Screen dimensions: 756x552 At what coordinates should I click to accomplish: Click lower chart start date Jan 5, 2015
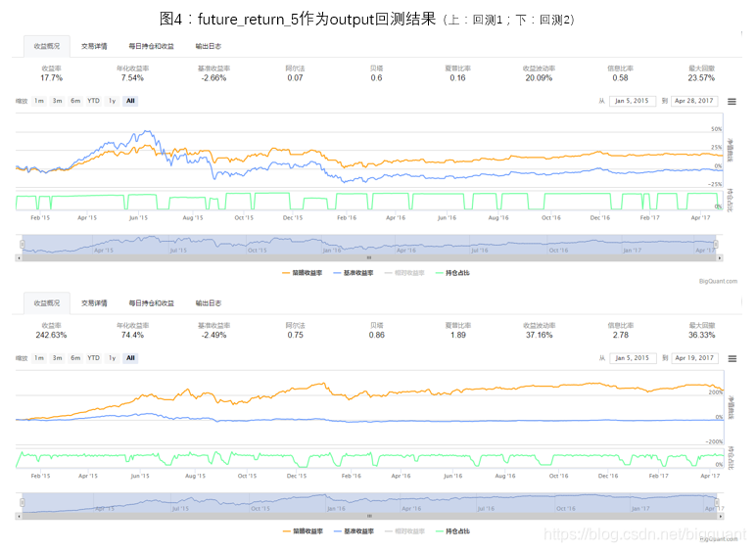click(633, 358)
